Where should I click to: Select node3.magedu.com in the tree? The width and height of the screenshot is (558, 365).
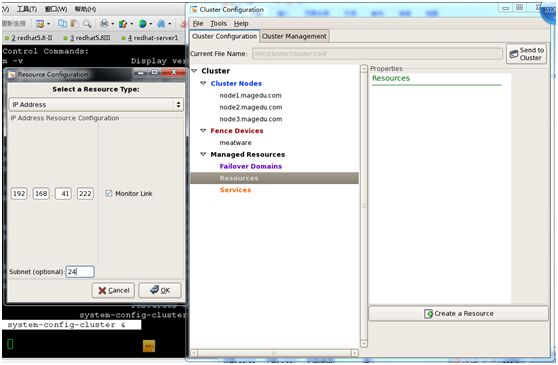251,119
